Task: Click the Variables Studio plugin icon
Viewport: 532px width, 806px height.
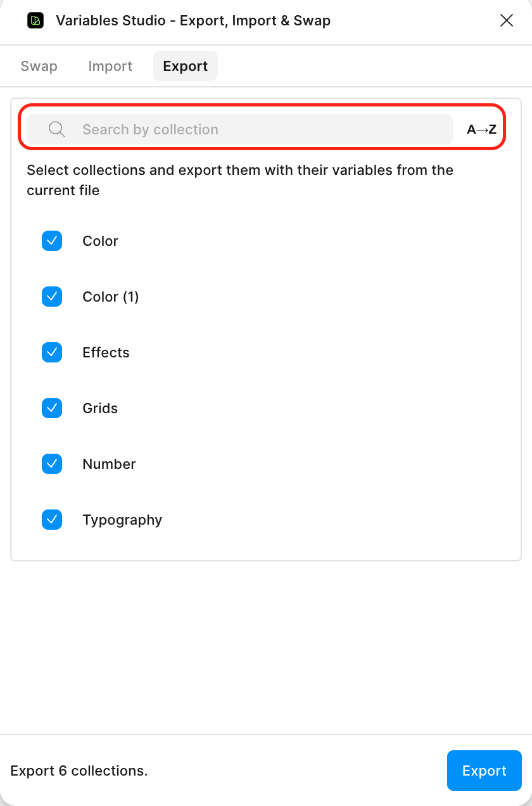Action: click(35, 20)
